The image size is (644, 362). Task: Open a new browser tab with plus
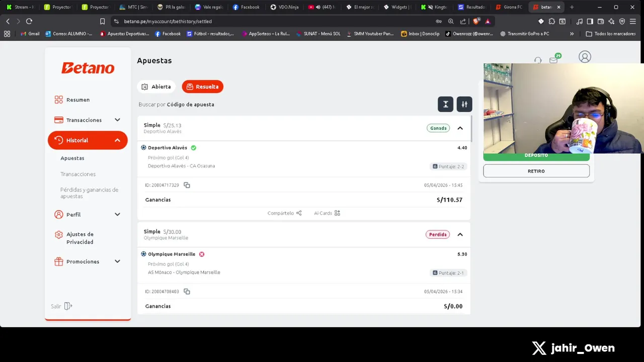(x=572, y=7)
